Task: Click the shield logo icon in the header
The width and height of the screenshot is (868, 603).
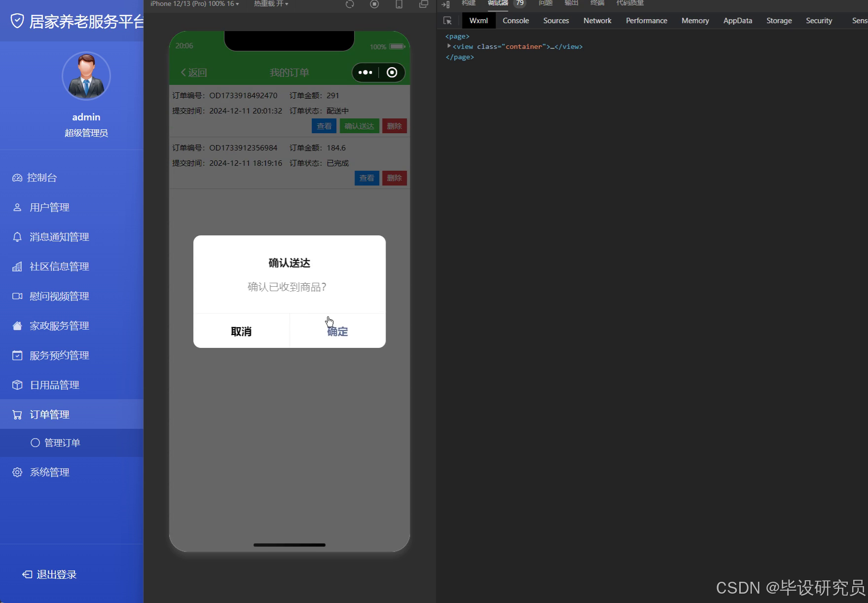Action: pyautogui.click(x=17, y=21)
